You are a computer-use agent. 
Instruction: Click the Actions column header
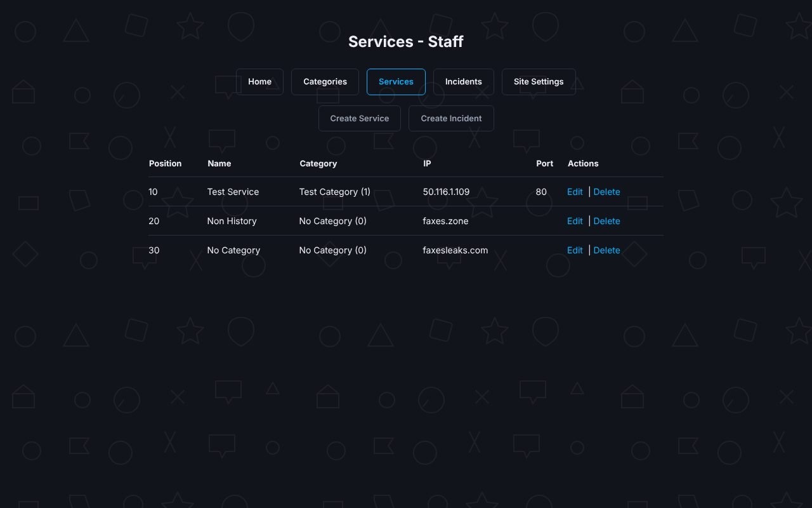point(583,163)
